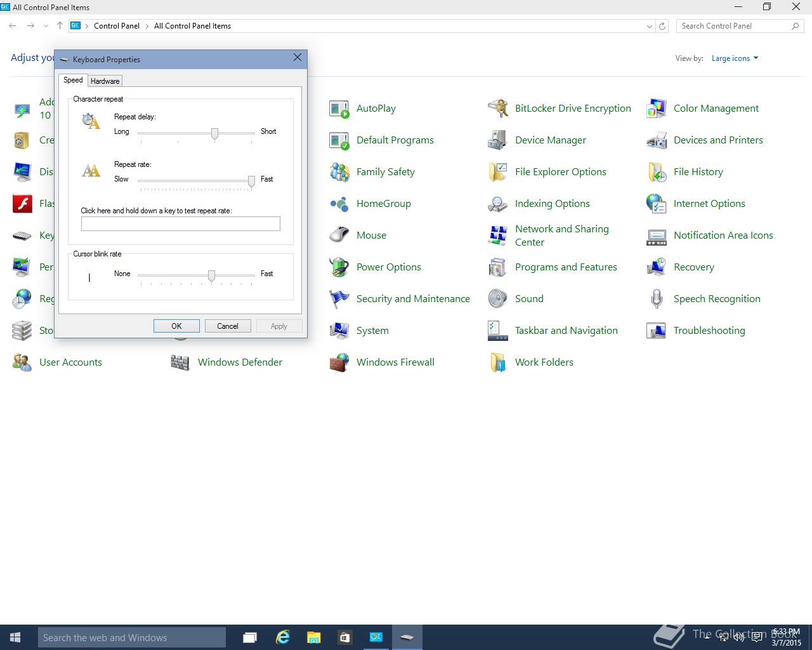The width and height of the screenshot is (812, 650).
Task: Open the Family Safety icon
Action: (339, 172)
